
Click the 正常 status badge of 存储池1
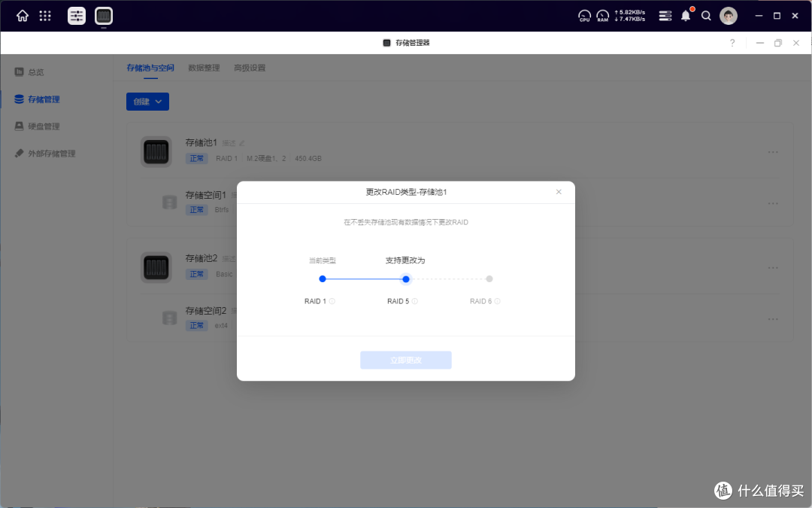[196, 159]
